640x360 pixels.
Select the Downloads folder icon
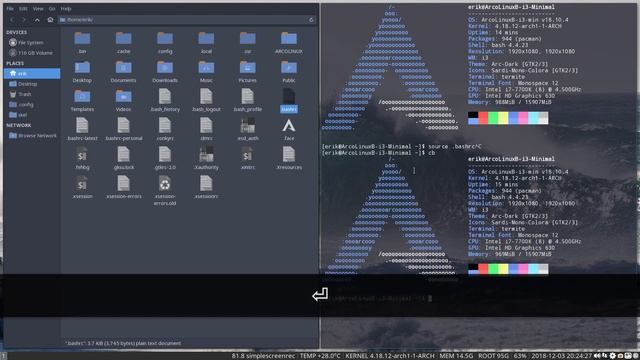165,68
